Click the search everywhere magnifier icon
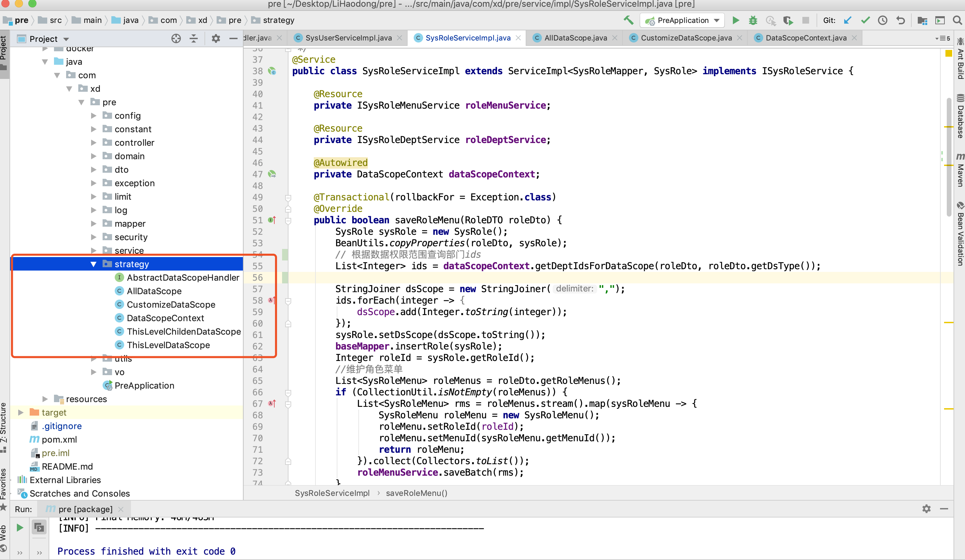The width and height of the screenshot is (965, 560). click(x=958, y=20)
